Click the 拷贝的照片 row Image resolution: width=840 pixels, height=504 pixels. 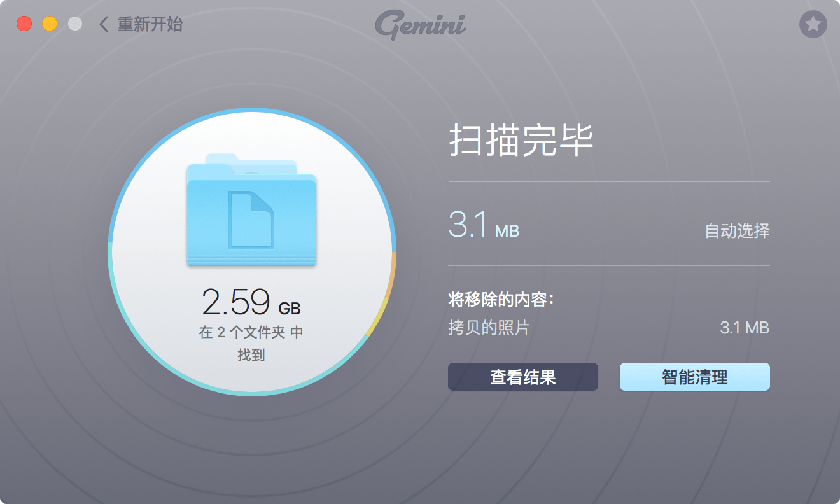609,328
